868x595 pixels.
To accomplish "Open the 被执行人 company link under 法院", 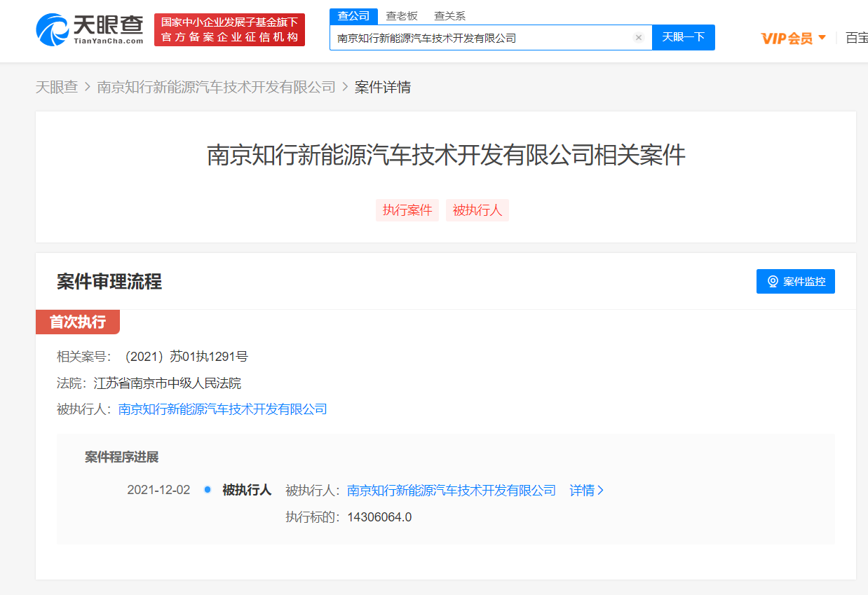I will coord(223,409).
